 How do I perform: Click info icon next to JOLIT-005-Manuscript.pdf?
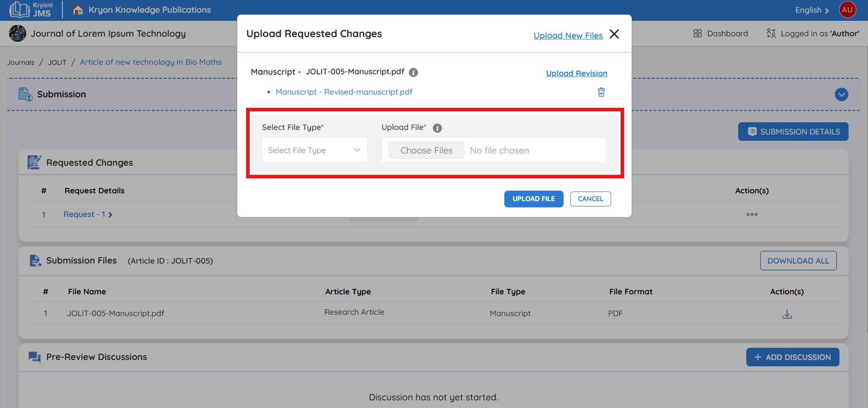(x=413, y=72)
